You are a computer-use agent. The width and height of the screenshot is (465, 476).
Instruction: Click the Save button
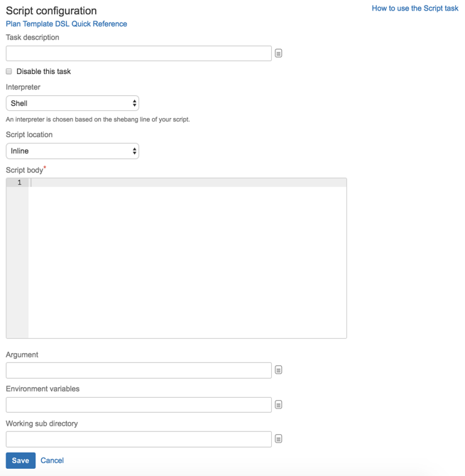point(21,460)
